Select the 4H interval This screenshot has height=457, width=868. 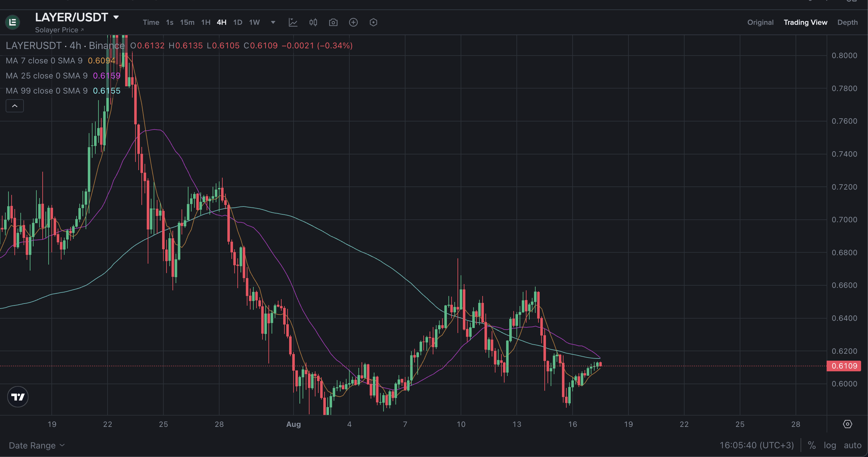(221, 22)
